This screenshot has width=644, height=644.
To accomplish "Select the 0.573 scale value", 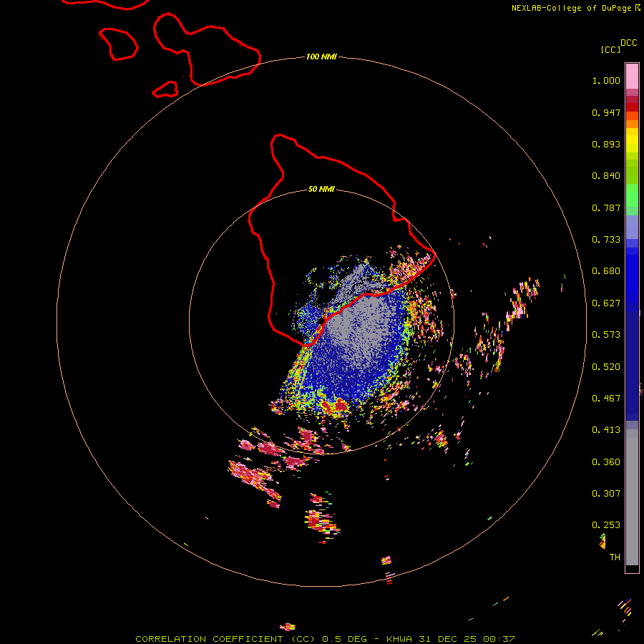I will [x=606, y=335].
